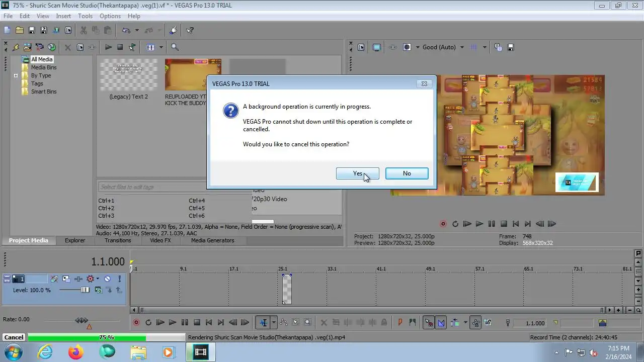Insert Marker with orange flag icon
This screenshot has height=362, width=644.
(x=400, y=323)
